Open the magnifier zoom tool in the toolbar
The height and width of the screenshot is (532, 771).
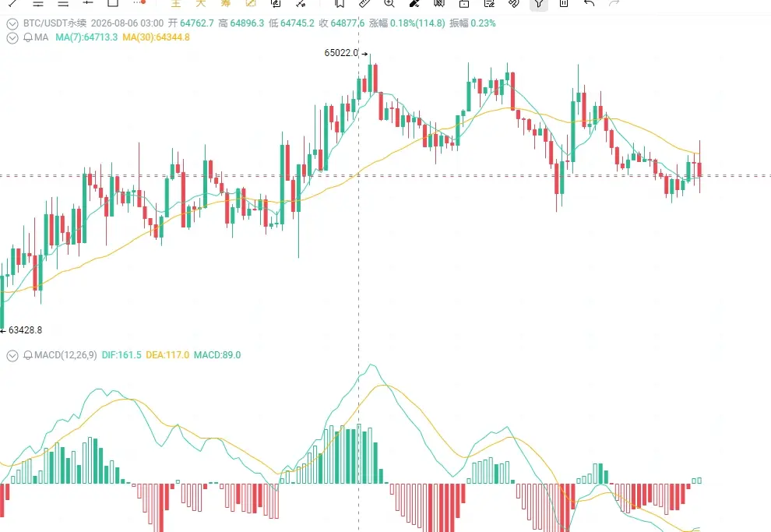point(389,3)
